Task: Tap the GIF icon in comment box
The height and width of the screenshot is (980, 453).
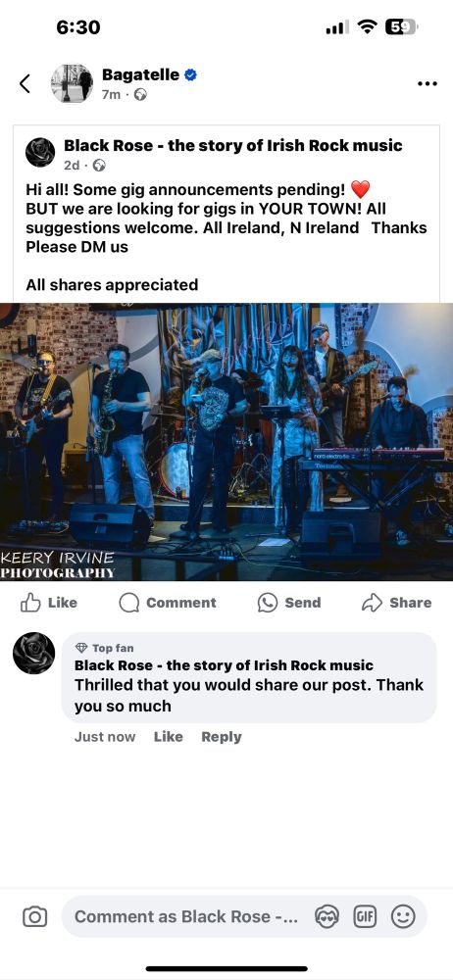Action: click(x=365, y=917)
